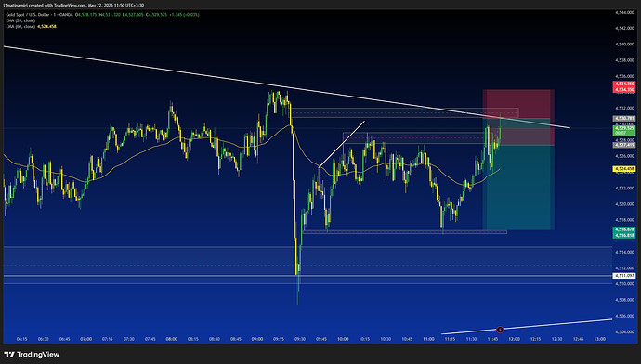
Task: Click the lightning event marker on the time axis
Action: tap(500, 330)
